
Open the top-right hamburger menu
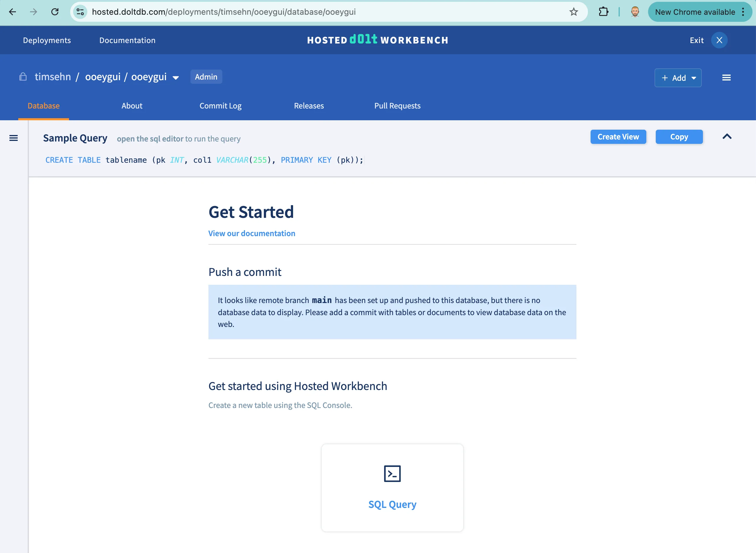[x=726, y=78]
